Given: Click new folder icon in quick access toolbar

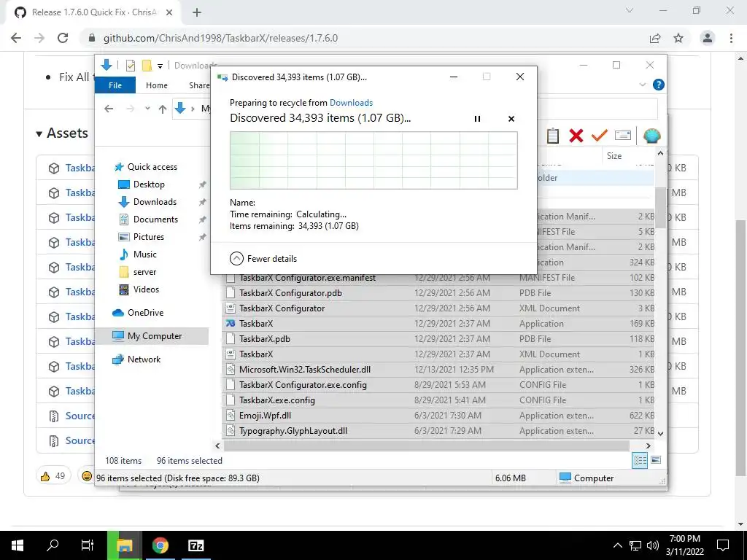Looking at the screenshot, I should coord(147,65).
